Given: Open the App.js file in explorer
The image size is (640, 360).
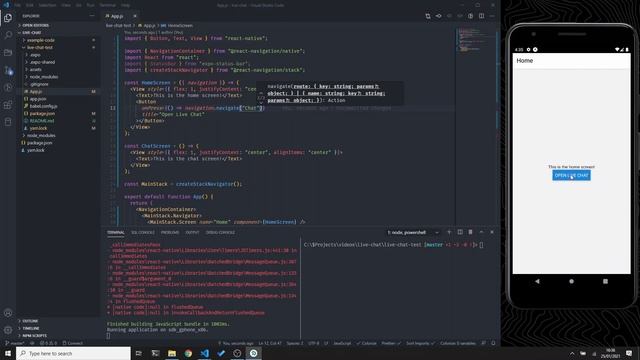Looking at the screenshot, I should (57, 91).
